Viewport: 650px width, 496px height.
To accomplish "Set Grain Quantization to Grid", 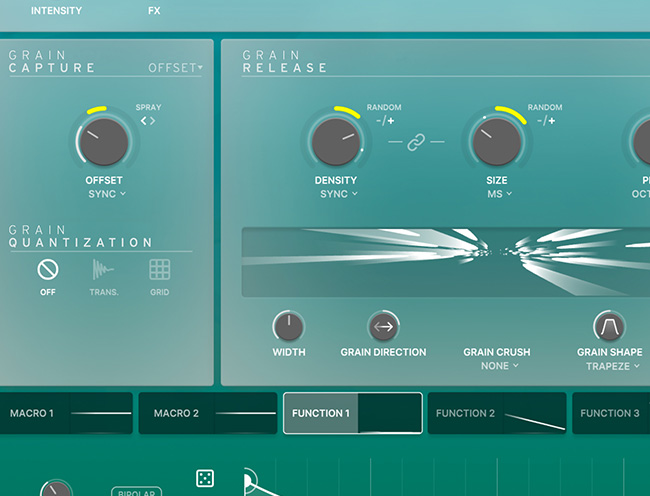I will pyautogui.click(x=160, y=269).
